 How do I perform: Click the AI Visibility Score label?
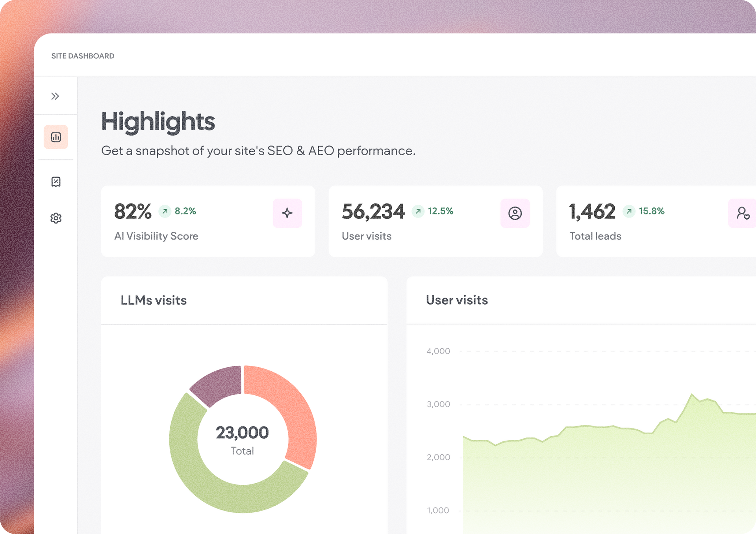[156, 236]
